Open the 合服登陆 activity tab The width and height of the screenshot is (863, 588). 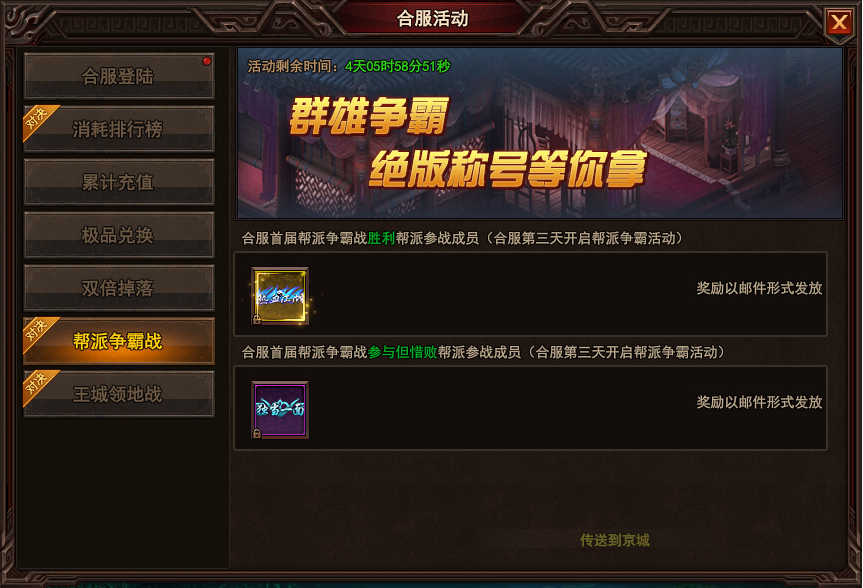[118, 76]
